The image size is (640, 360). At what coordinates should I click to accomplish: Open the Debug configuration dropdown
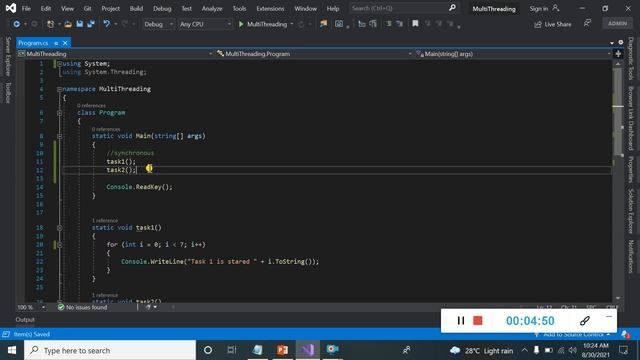[x=158, y=24]
